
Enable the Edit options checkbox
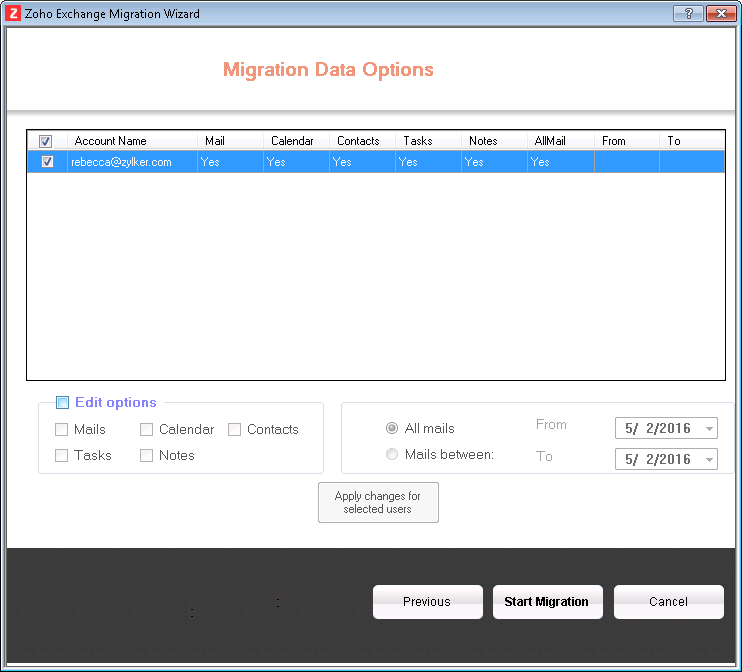click(x=62, y=403)
